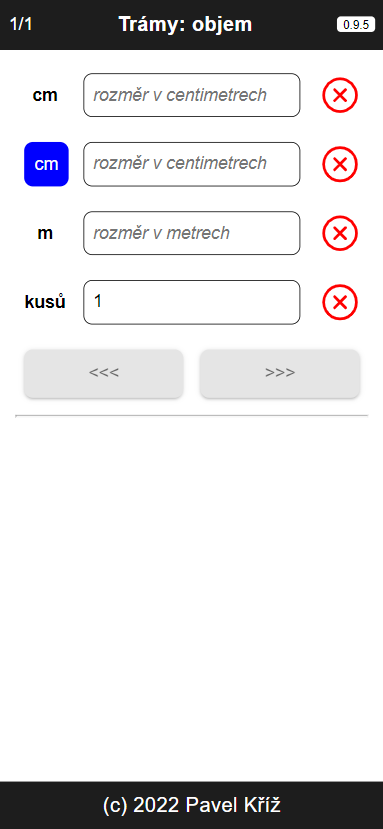The width and height of the screenshot is (383, 829).
Task: Toggle the blue cm unit button
Action: [46, 164]
